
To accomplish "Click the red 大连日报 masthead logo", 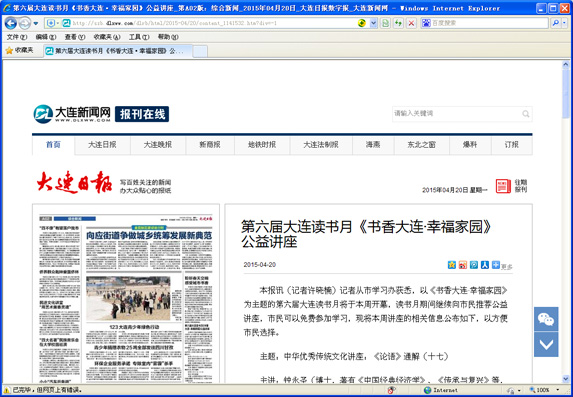I will click(74, 182).
